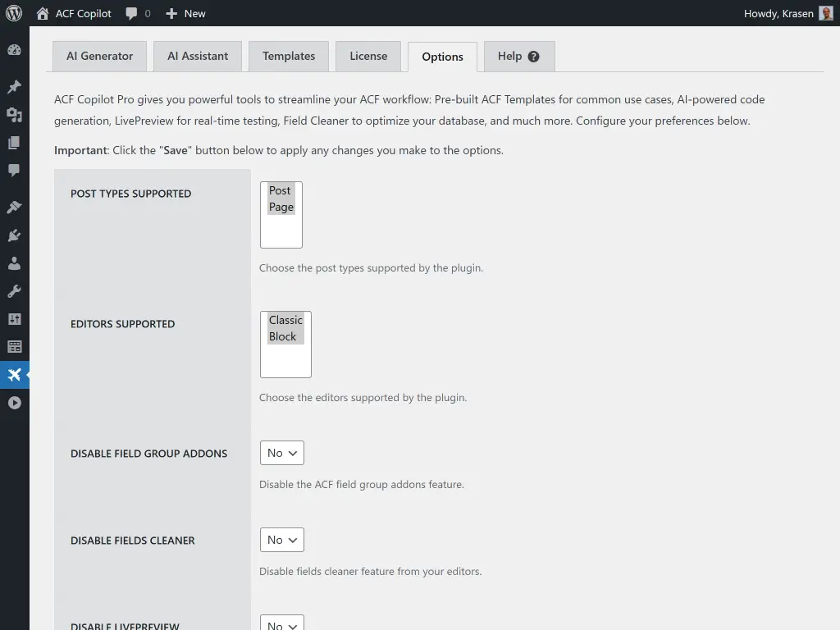Open the Comments bubble icon
840x630 pixels.
15,171
